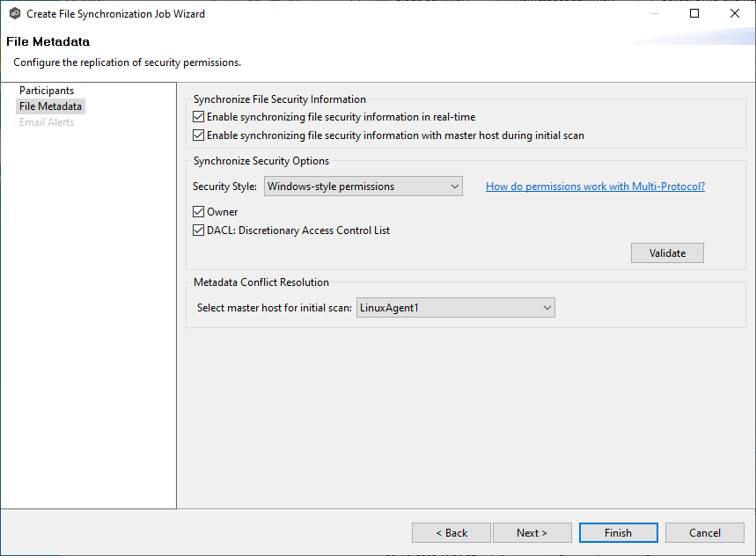Click Finish to complete the wizard
Screen dimensions: 756x556
coord(618,532)
